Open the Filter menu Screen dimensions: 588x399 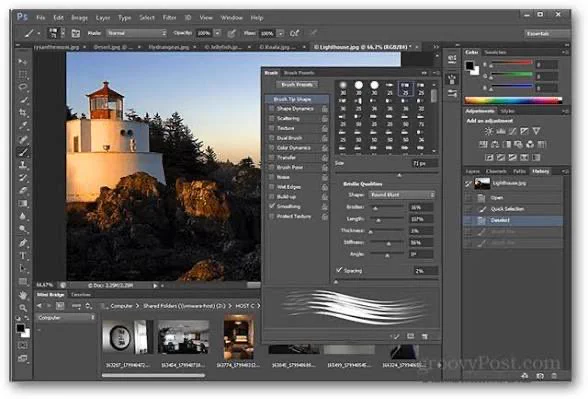click(169, 18)
